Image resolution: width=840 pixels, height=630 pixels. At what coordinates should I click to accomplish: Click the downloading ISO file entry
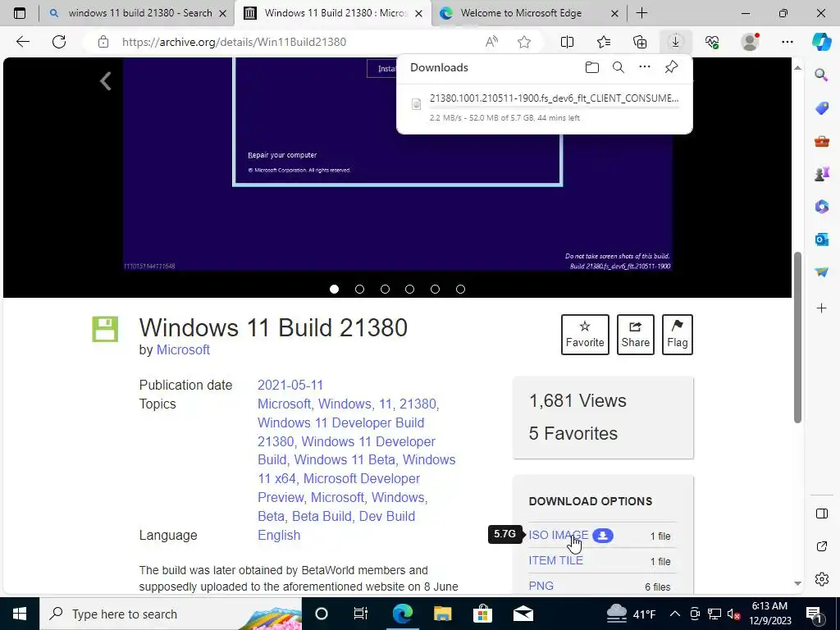(545, 107)
